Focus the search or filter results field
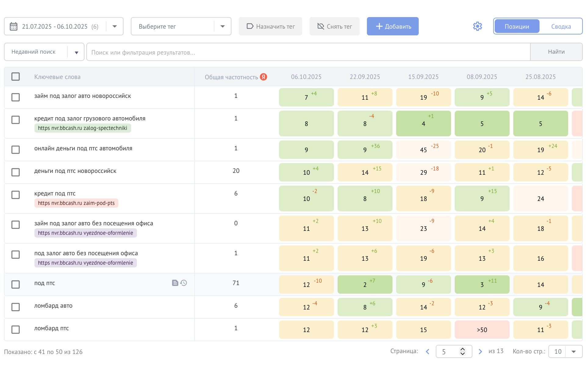 pyautogui.click(x=308, y=52)
